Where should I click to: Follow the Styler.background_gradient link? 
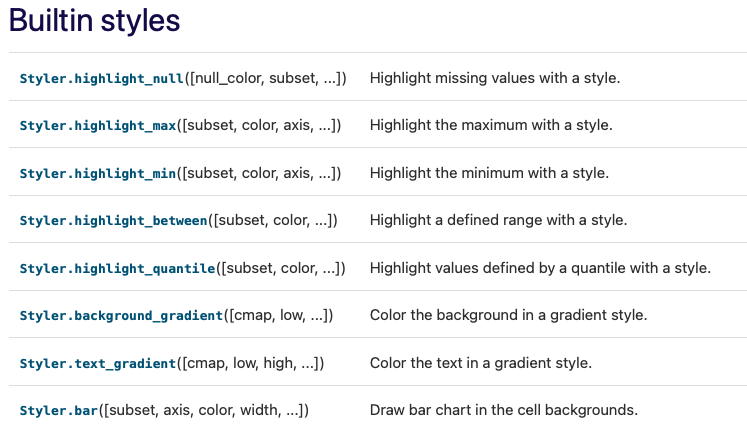[x=121, y=315]
